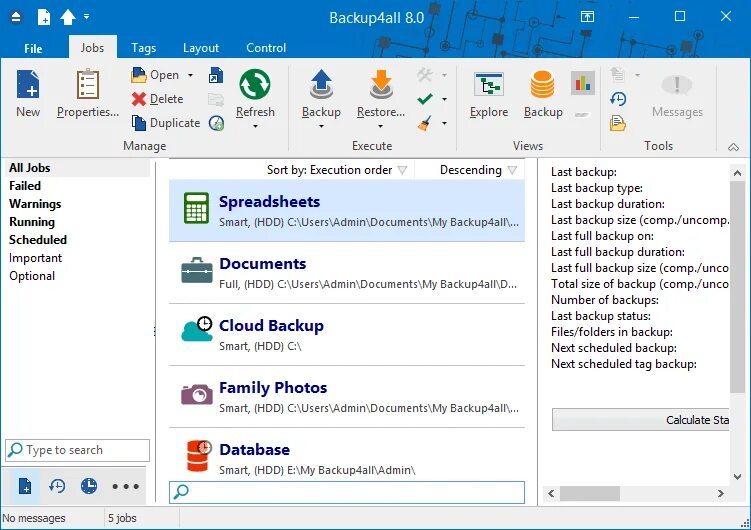
Task: Click the horizontal scrollbar left arrow
Action: (551, 493)
